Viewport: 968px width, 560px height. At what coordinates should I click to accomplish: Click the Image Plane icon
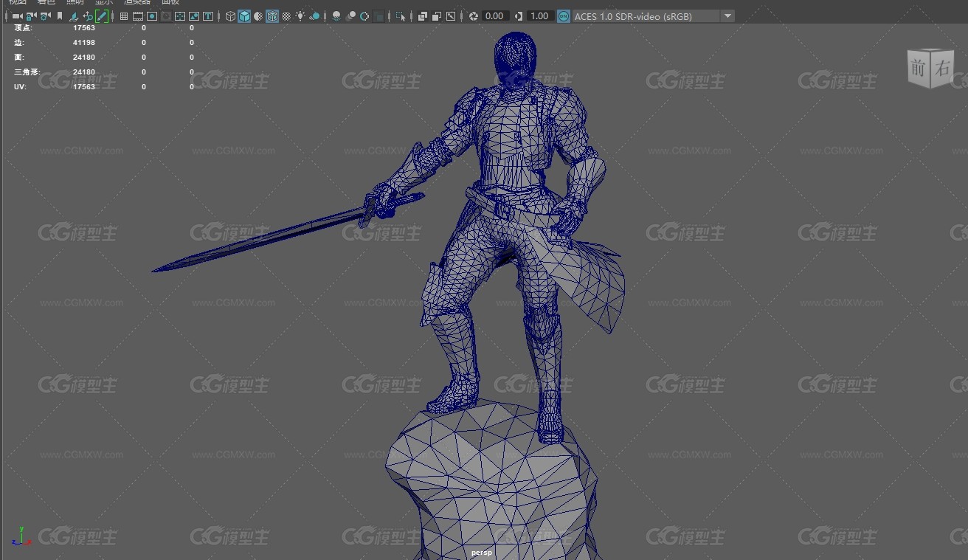click(x=74, y=16)
